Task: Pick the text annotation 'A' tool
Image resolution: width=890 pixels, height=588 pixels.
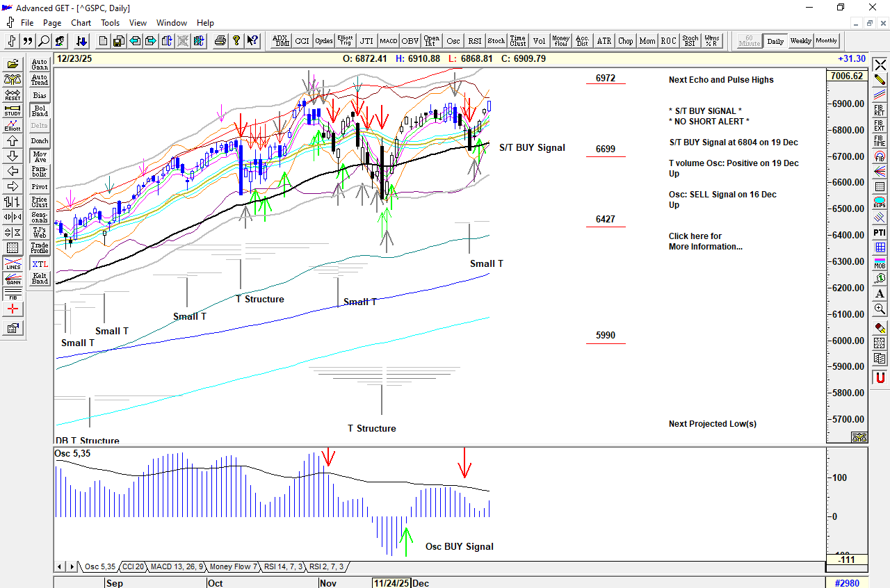Action: (880, 293)
